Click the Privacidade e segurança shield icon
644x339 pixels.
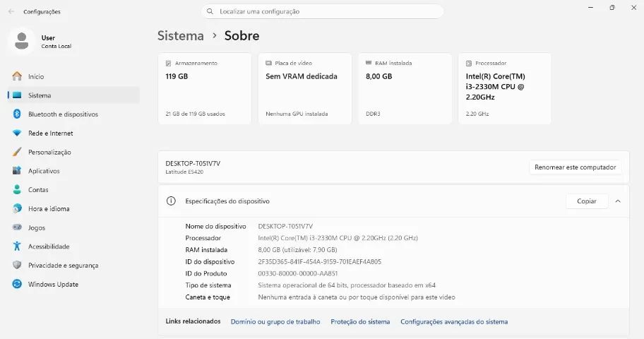(x=17, y=265)
